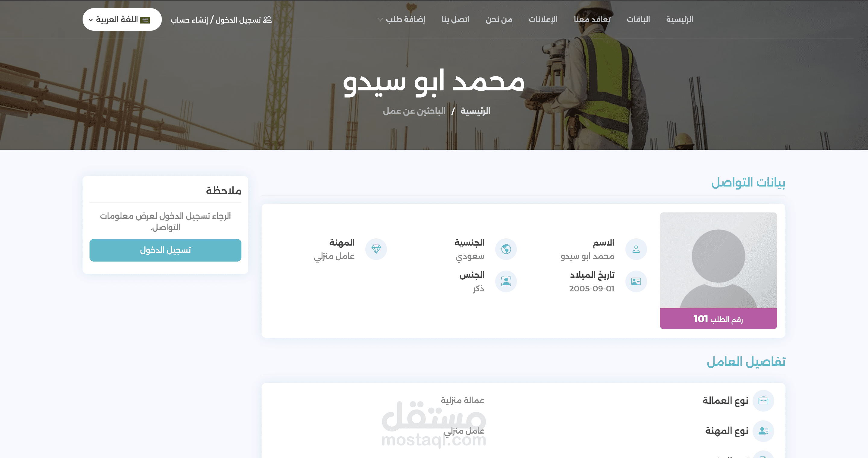Click the purple رقم الطلب 101 badge
Image resolution: width=868 pixels, height=458 pixels.
click(718, 318)
